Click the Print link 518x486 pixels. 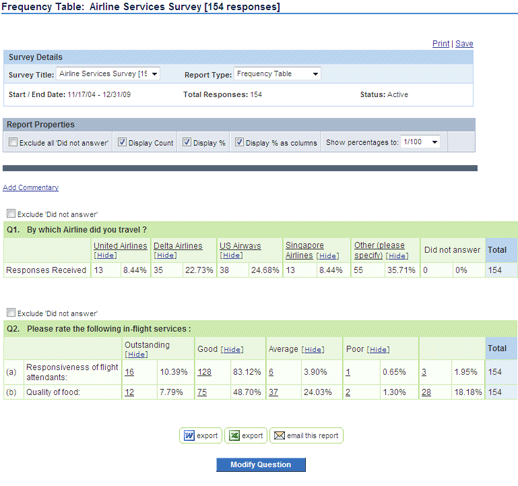pos(441,43)
